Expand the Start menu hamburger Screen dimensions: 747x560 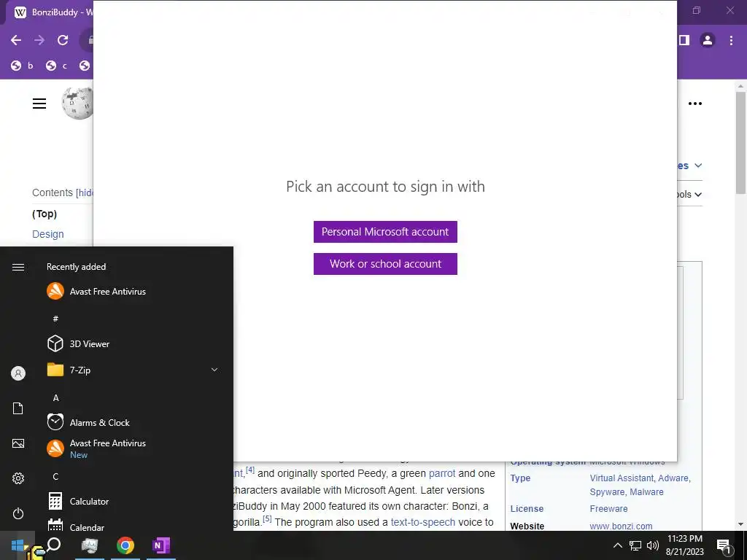point(18,267)
